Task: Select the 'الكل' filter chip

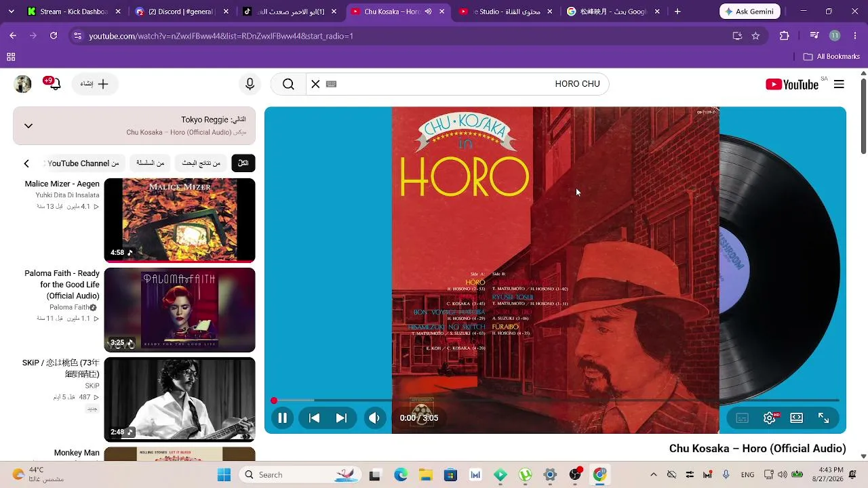Action: pyautogui.click(x=243, y=163)
